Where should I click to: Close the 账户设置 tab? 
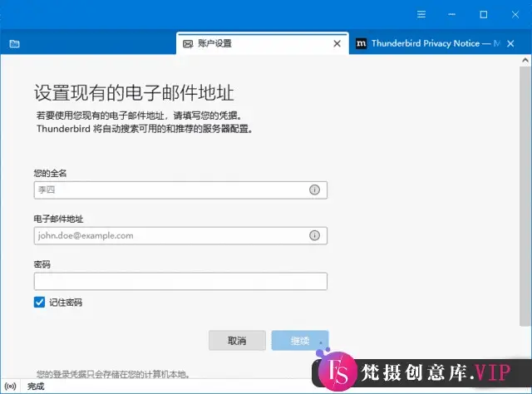click(x=337, y=43)
